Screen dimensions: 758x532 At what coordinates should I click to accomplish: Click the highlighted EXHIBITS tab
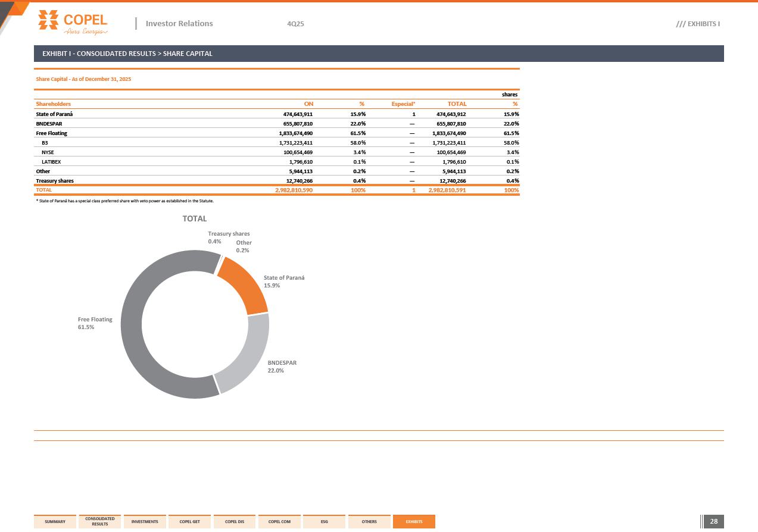414,522
